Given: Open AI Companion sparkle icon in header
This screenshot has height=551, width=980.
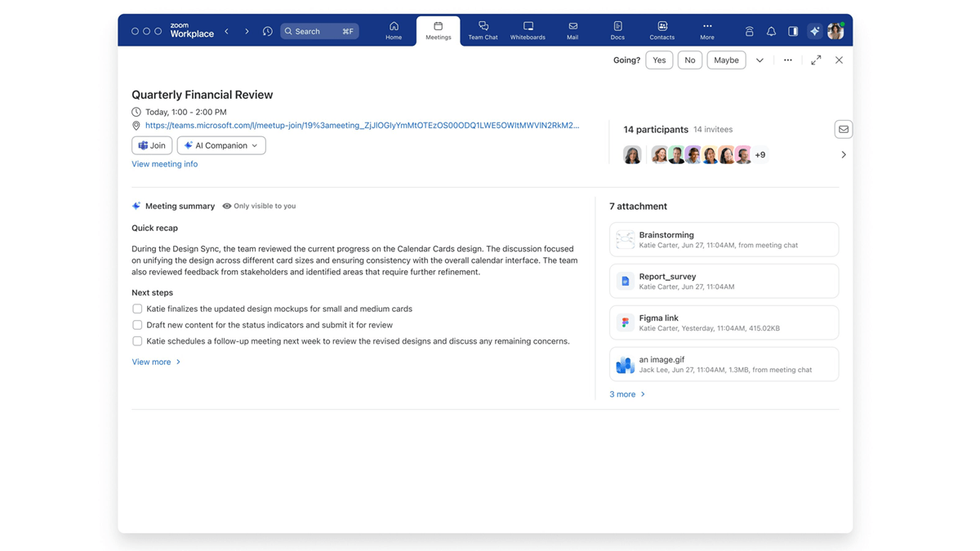Looking at the screenshot, I should 814,31.
